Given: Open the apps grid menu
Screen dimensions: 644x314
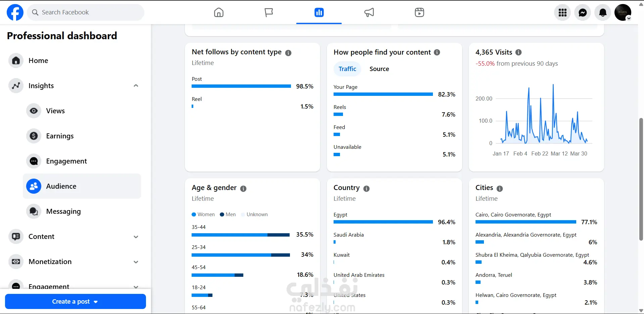Looking at the screenshot, I should pos(562,13).
